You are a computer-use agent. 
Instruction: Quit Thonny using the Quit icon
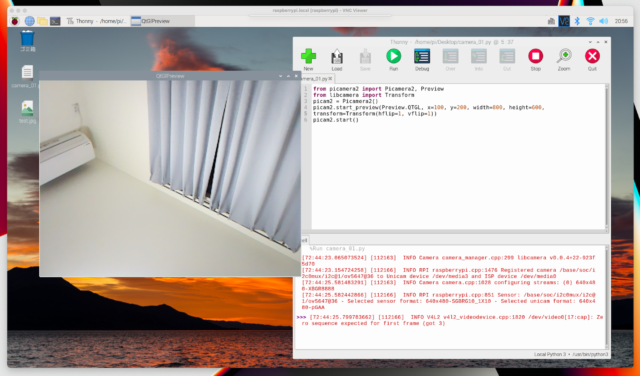(x=592, y=60)
